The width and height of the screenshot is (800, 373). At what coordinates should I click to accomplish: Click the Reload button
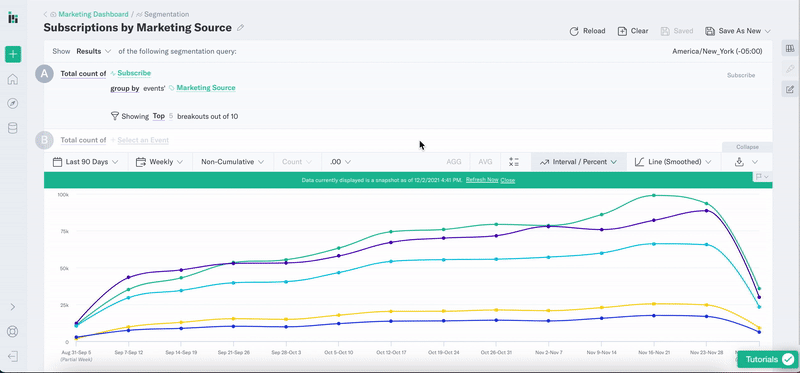click(587, 31)
